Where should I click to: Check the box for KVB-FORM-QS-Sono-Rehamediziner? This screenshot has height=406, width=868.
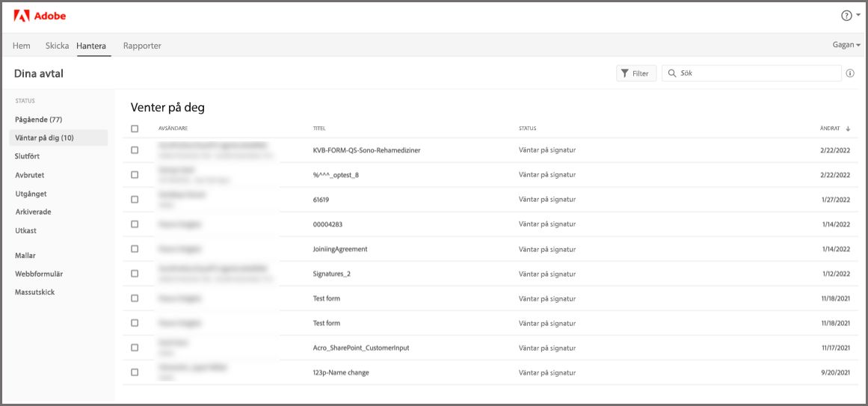point(135,150)
